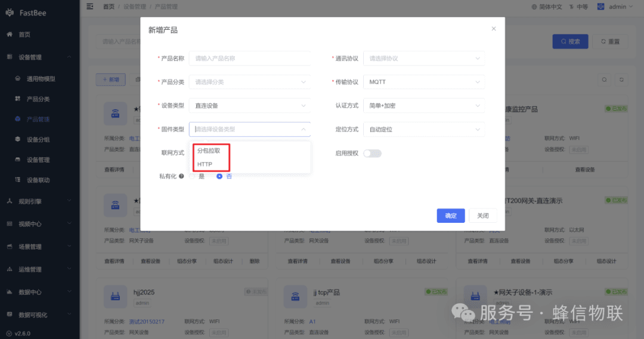Click the 设备分组 sidebar icon

click(x=18, y=139)
